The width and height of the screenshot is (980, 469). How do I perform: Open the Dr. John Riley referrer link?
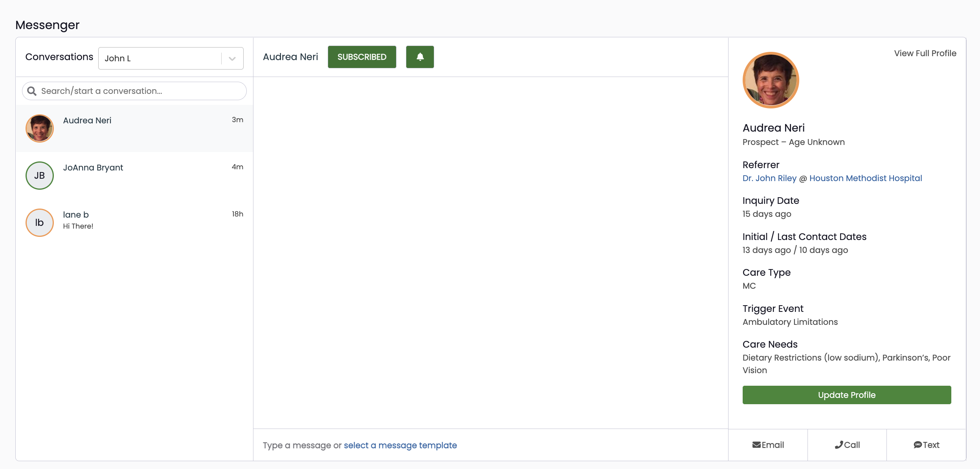(x=769, y=178)
